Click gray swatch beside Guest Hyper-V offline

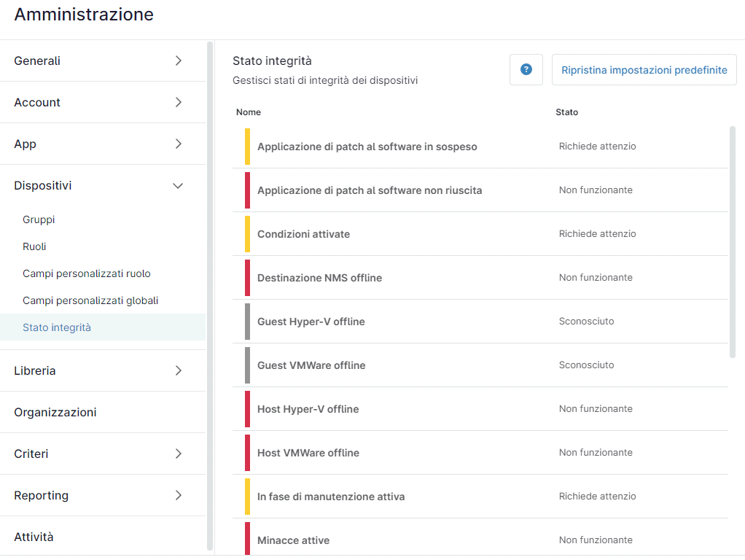(x=247, y=322)
